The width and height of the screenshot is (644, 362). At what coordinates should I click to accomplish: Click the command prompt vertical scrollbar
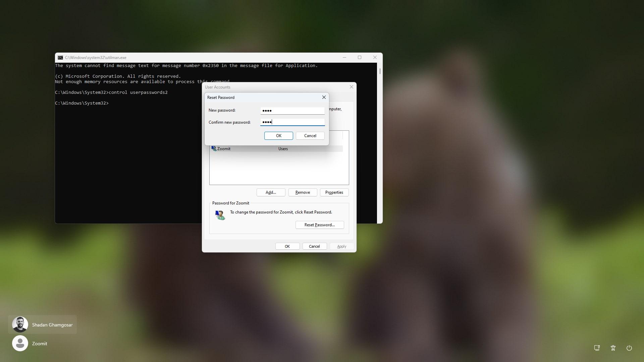tap(380, 143)
